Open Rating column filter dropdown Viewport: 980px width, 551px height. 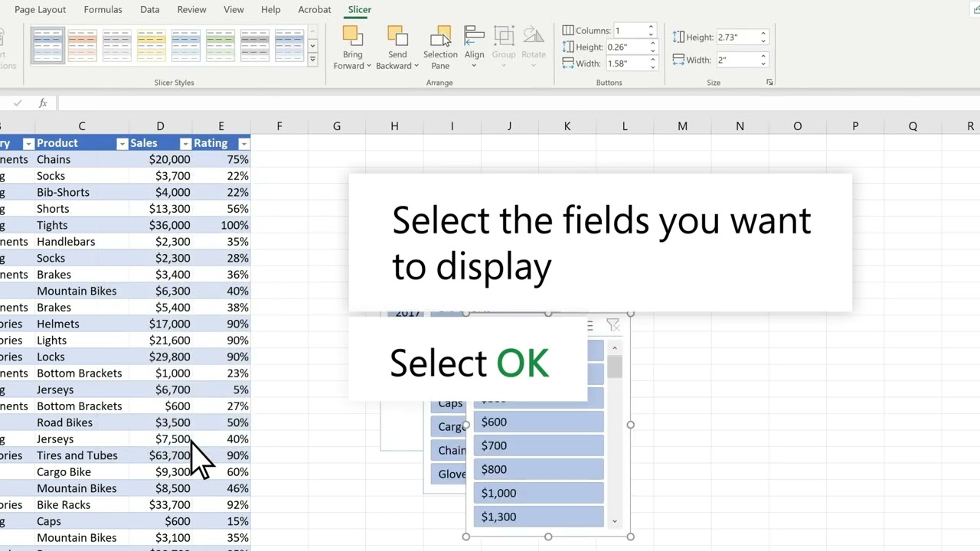click(x=243, y=144)
